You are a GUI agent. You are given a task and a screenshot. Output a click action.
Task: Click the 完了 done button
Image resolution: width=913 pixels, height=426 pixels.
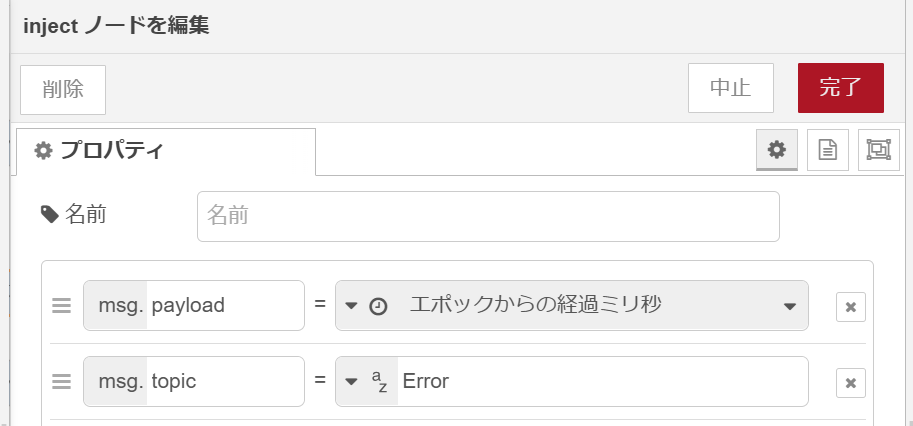pos(841,88)
